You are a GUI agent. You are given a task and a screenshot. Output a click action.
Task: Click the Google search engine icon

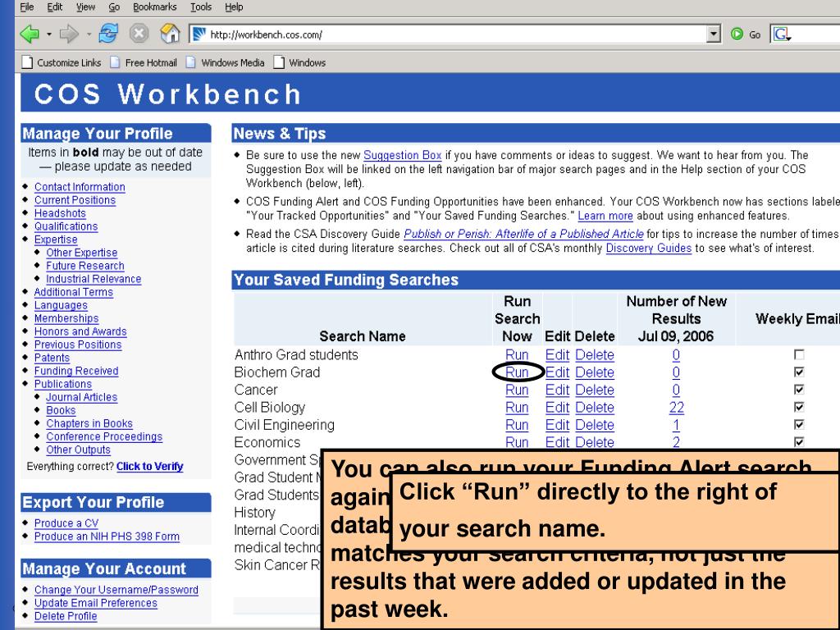(781, 34)
